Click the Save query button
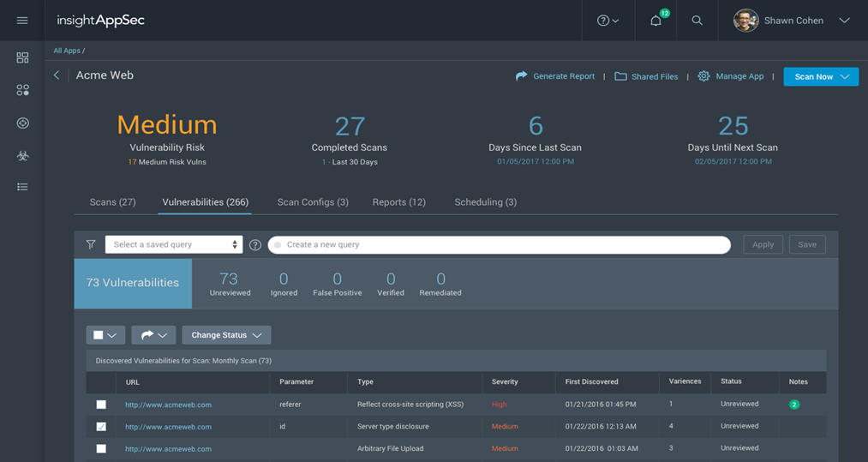 coord(807,244)
